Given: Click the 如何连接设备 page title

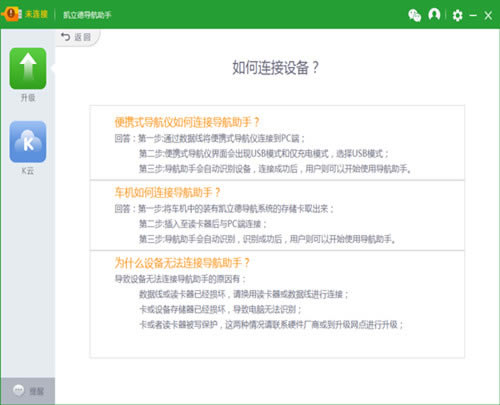Looking at the screenshot, I should pos(276,68).
